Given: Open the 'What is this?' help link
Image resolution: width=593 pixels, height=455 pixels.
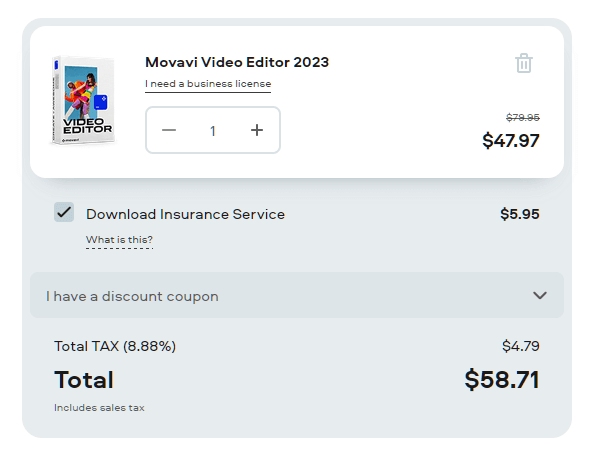Looking at the screenshot, I should [x=119, y=240].
